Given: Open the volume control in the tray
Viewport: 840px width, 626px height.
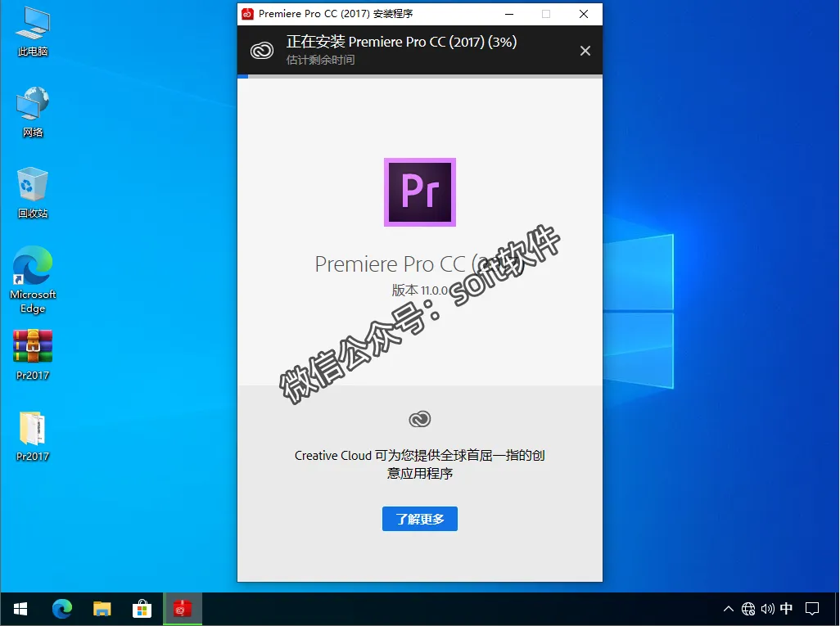Looking at the screenshot, I should click(x=768, y=609).
